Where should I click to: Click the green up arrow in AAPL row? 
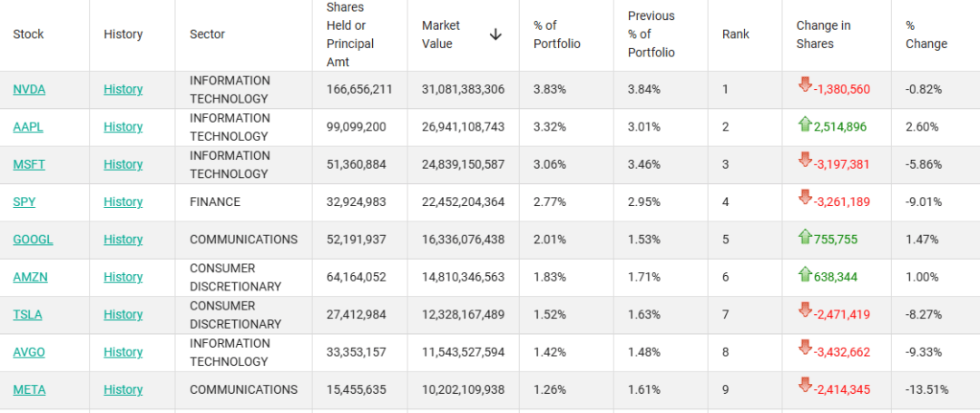pyautogui.click(x=804, y=124)
